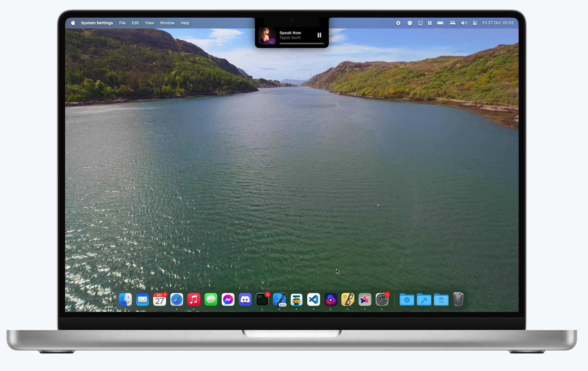The height and width of the screenshot is (371, 588).
Task: Click the Taylor Swift album artwork thumbnail
Action: 267,36
